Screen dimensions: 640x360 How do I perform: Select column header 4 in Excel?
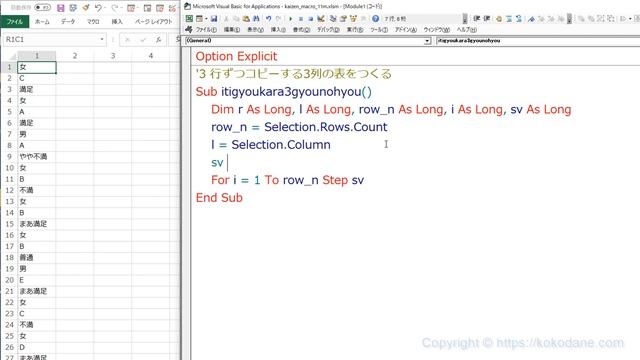[x=151, y=56]
